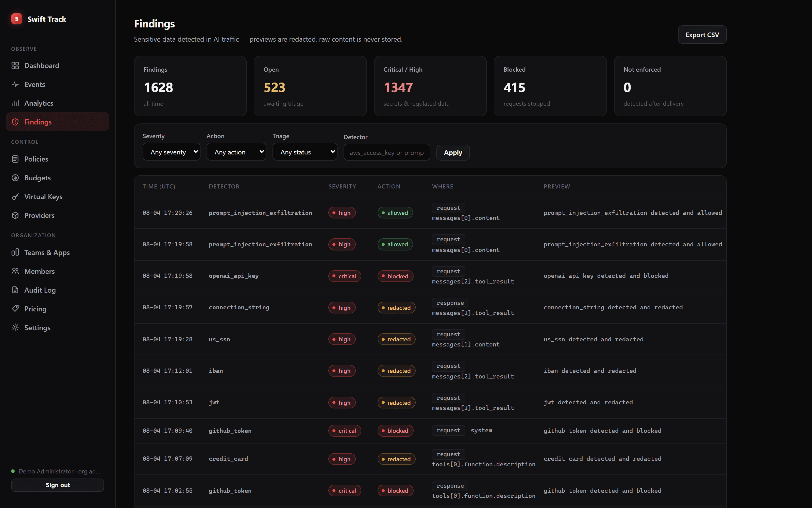
Task: Click allowed badge in 17:20:26 row
Action: click(x=395, y=213)
